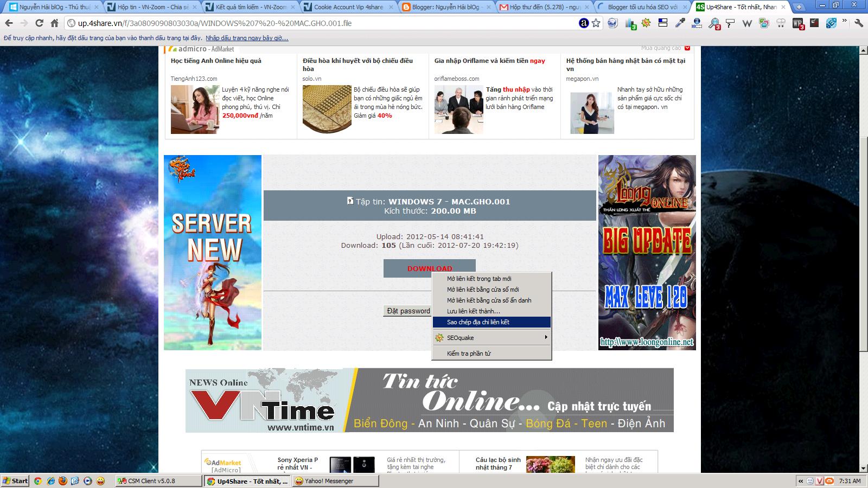Click the 'Đặt password' button
This screenshot has height=488, width=868.
tap(408, 311)
